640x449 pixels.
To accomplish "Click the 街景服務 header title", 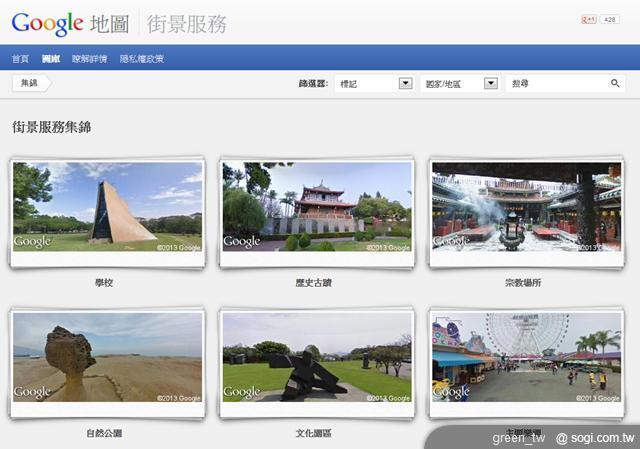I will 187,23.
